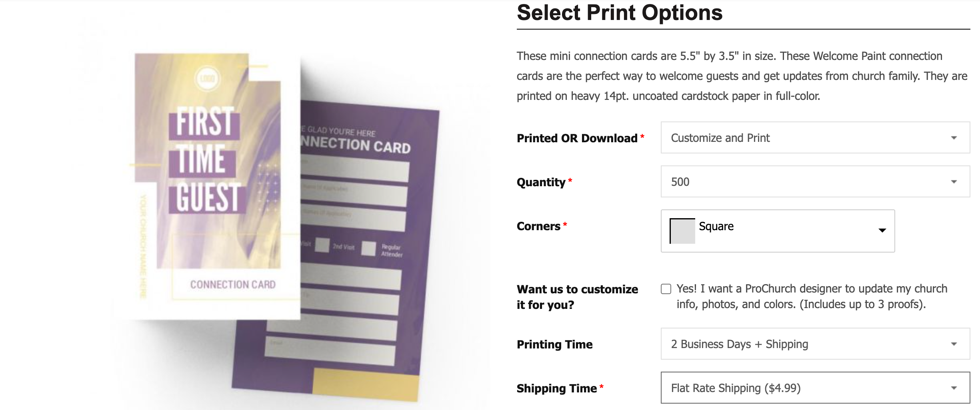The height and width of the screenshot is (410, 980).
Task: Click the circular LOGO badge on card
Action: tap(207, 78)
